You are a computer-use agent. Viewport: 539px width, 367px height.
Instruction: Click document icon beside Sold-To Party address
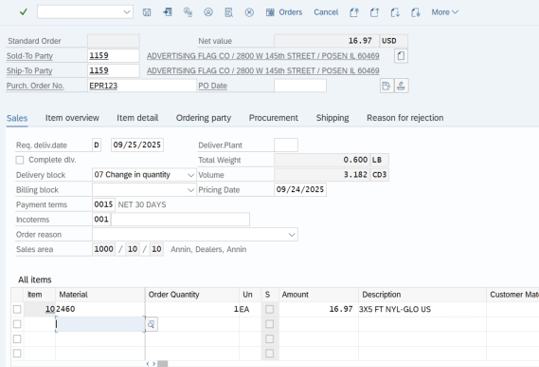(x=401, y=56)
